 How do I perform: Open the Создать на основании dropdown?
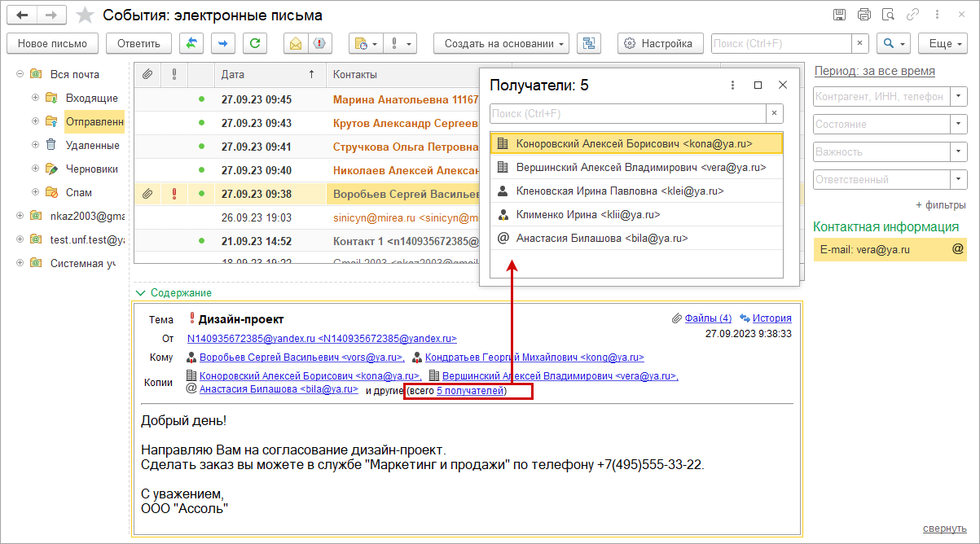[x=502, y=43]
